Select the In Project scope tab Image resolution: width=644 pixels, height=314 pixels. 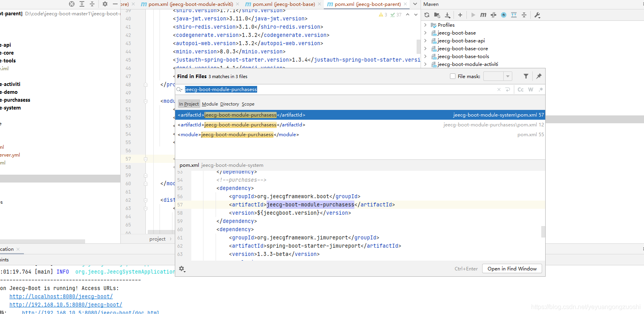click(189, 104)
